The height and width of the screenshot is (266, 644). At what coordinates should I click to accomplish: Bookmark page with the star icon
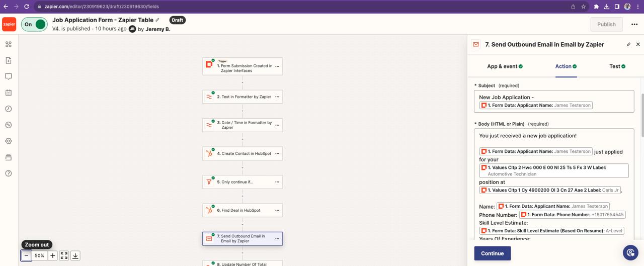(584, 7)
